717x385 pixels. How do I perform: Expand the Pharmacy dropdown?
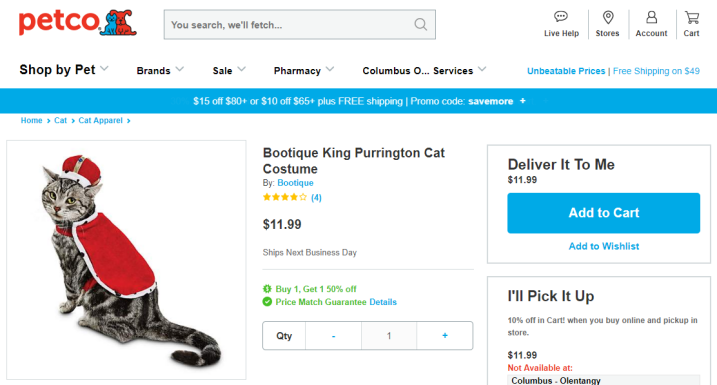click(x=304, y=70)
